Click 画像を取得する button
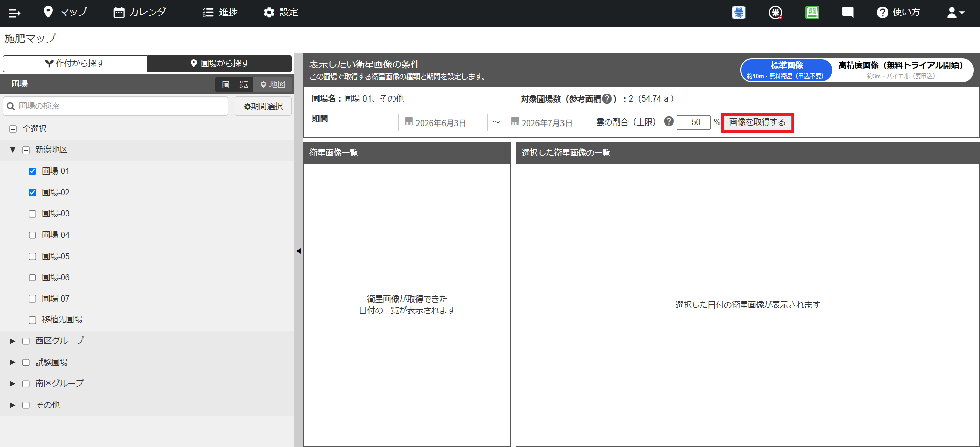Image resolution: width=980 pixels, height=447 pixels. pos(757,122)
